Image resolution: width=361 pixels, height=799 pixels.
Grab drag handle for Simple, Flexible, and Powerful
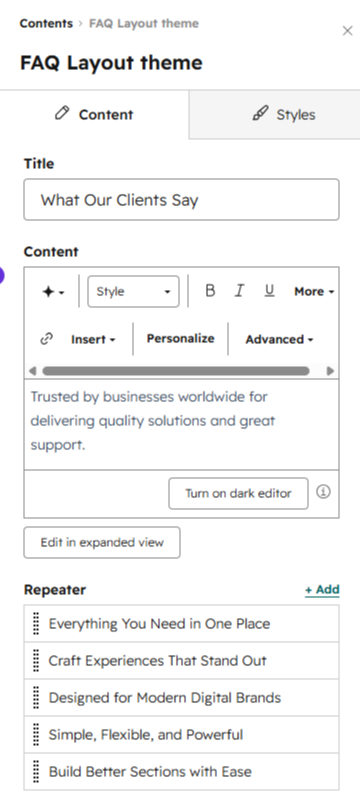[x=36, y=735]
